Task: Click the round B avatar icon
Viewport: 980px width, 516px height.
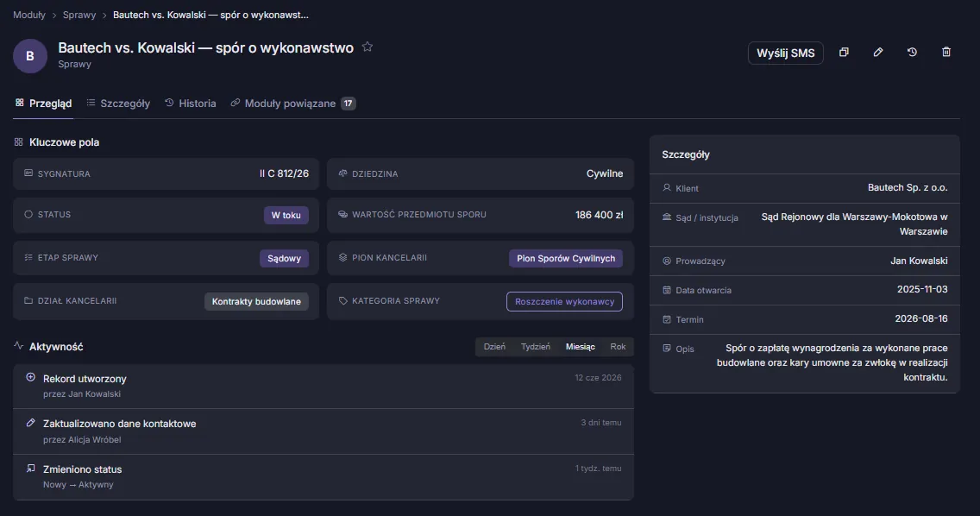Action: click(30, 56)
